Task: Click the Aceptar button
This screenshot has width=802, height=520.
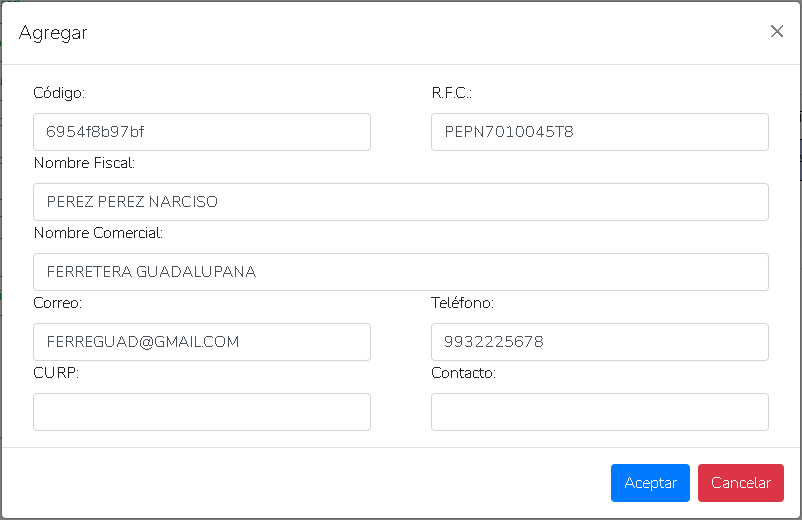Action: click(x=650, y=483)
